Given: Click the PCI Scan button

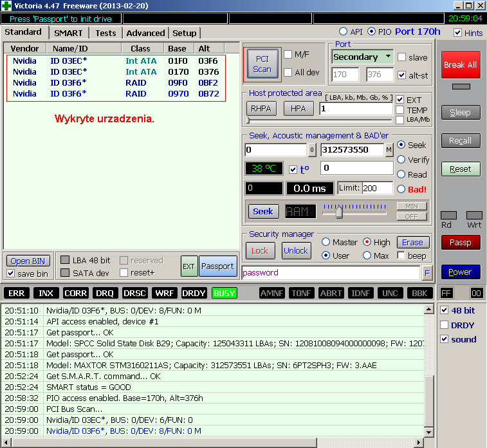Looking at the screenshot, I should pos(262,64).
